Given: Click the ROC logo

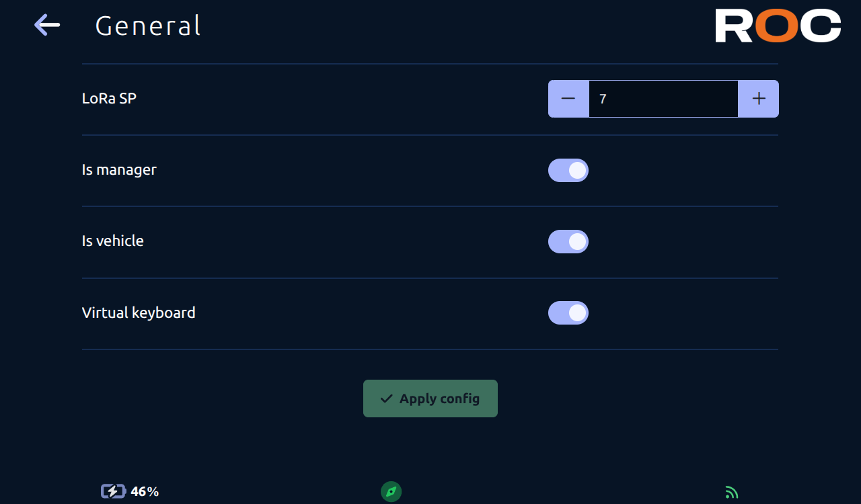Looking at the screenshot, I should coord(778,26).
